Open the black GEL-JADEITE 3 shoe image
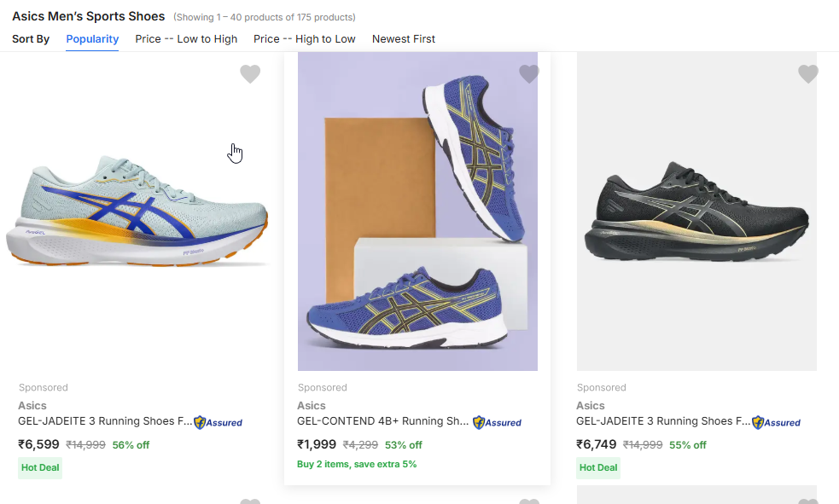 696,213
